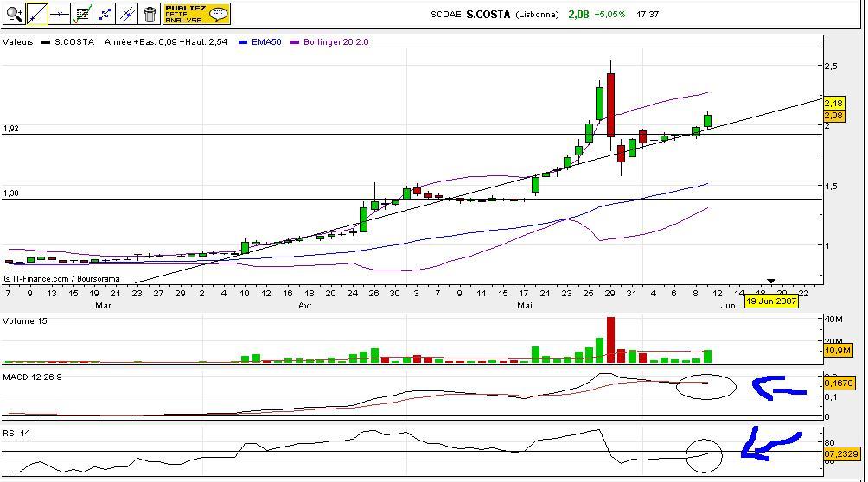Select the zoom magnifier tool

click(x=14, y=14)
